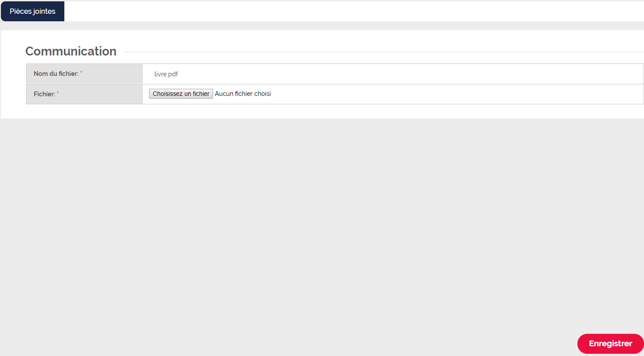Open the Pièces jointes tab
This screenshot has width=644, height=356.
pyautogui.click(x=32, y=11)
